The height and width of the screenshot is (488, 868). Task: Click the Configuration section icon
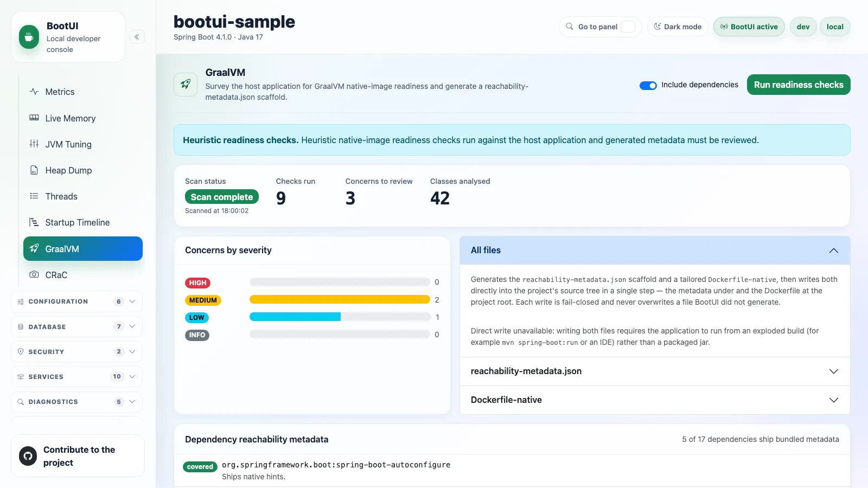click(x=21, y=301)
